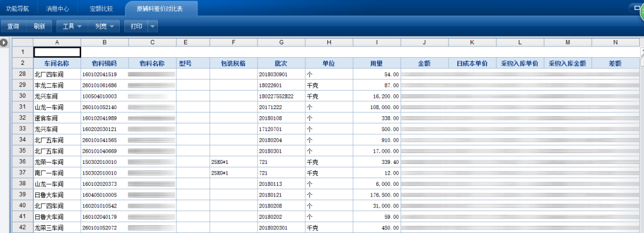Select row number 28

coord(23,74)
